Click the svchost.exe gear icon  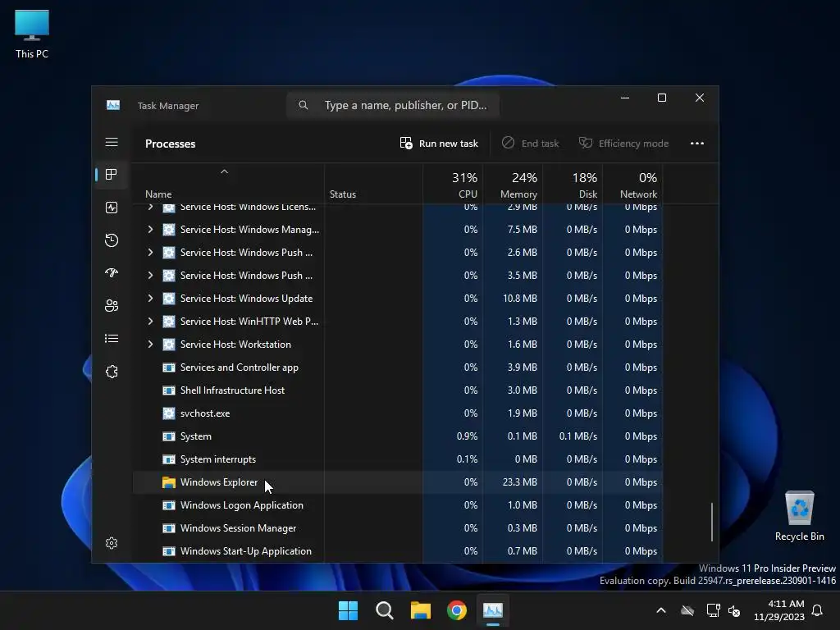(x=169, y=413)
